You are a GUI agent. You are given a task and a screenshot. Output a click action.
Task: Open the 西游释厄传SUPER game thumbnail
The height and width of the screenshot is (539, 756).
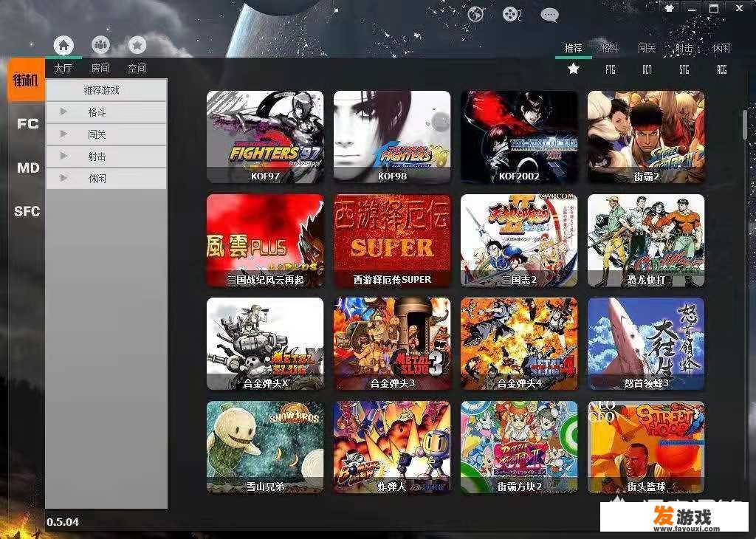point(392,241)
